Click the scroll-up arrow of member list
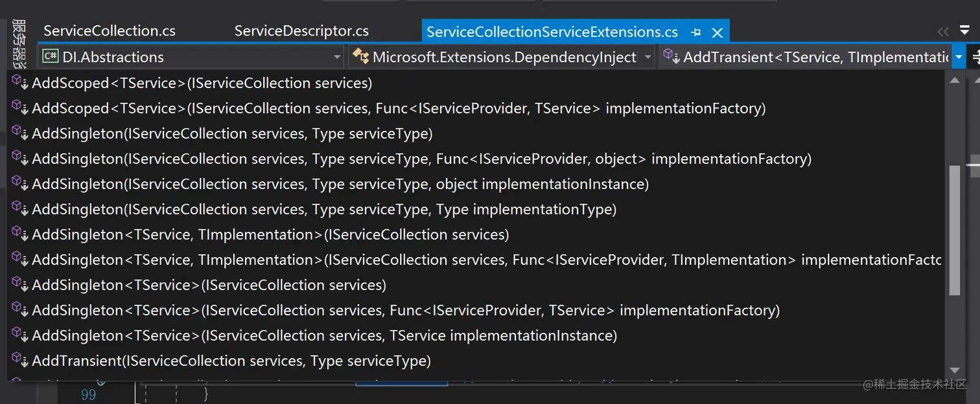 point(954,80)
